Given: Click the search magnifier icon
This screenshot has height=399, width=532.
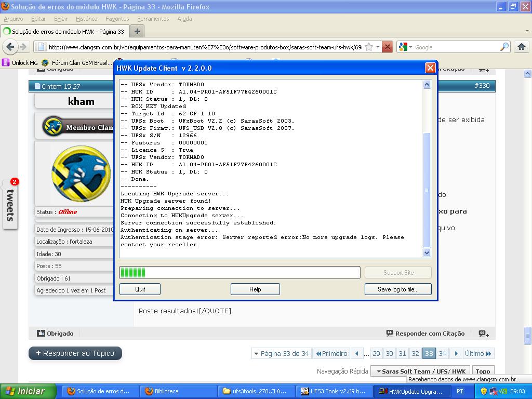Looking at the screenshot, I should [x=504, y=47].
